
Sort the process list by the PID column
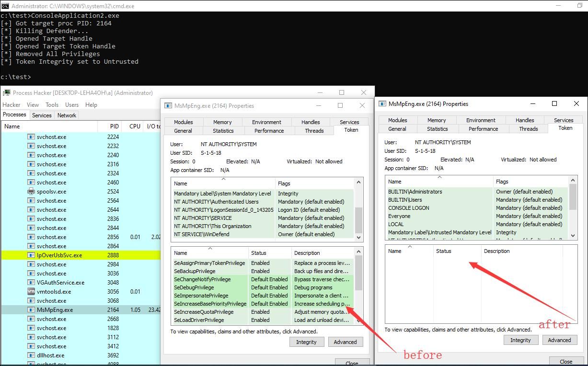[x=114, y=126]
